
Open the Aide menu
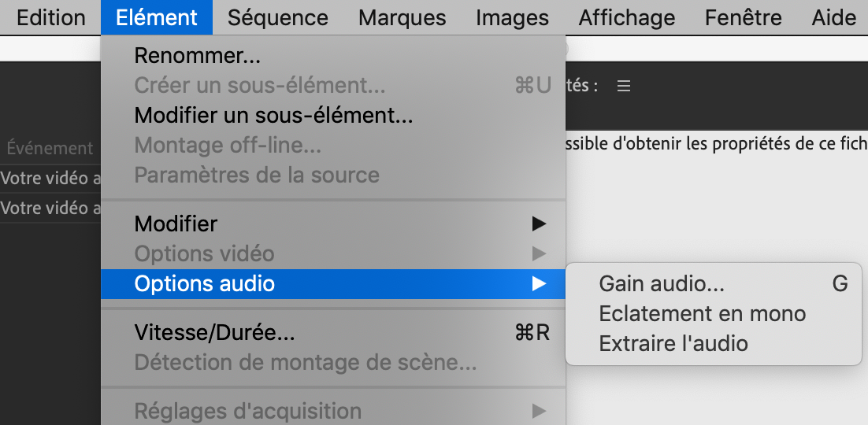click(834, 17)
